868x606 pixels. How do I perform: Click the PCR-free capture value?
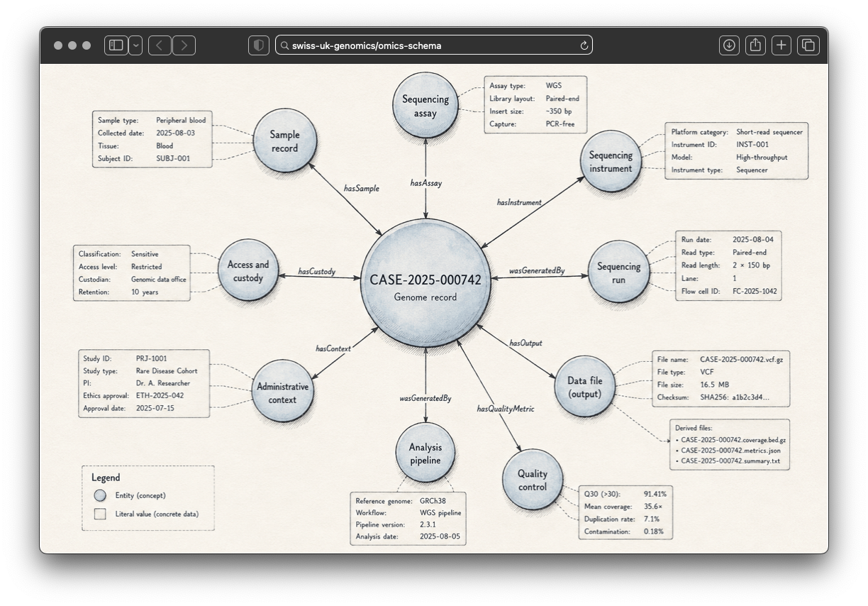560,124
